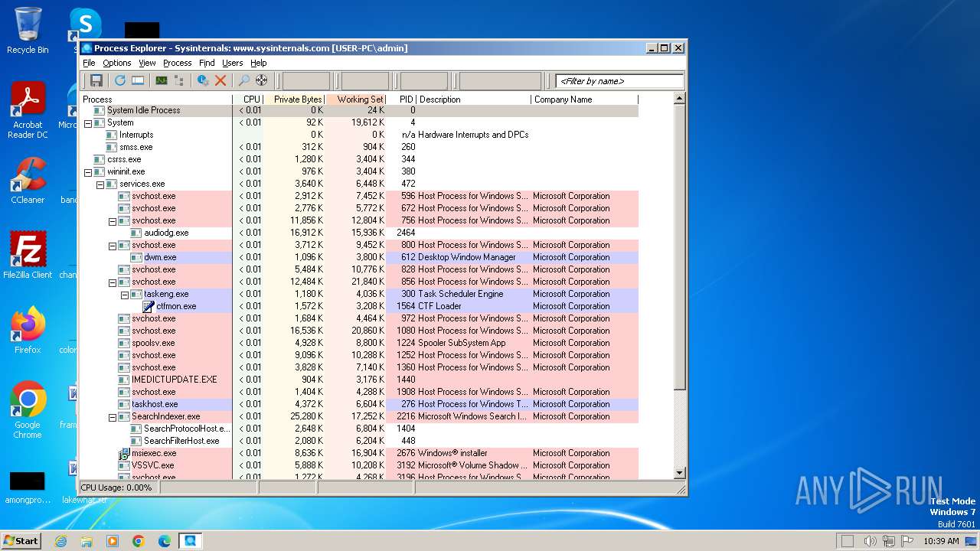This screenshot has width=980, height=551.
Task: Select the audiodg.exe row
Action: (360, 233)
